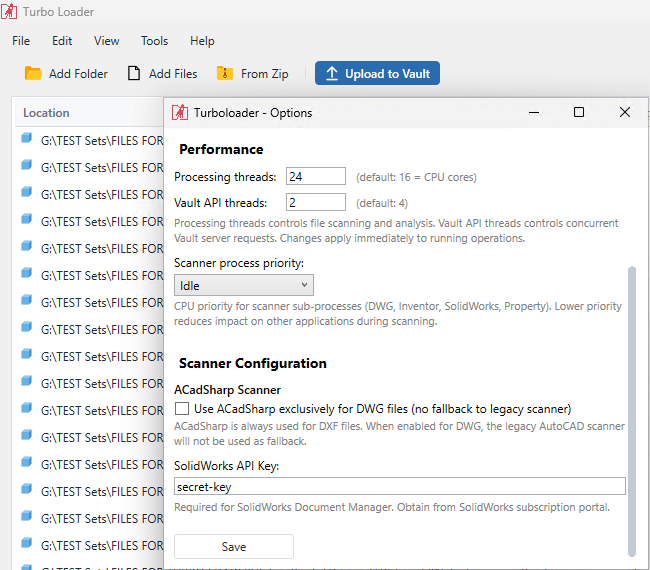650x570 pixels.
Task: Click the 'SolidWorks API Key:' label
Action: click(226, 466)
